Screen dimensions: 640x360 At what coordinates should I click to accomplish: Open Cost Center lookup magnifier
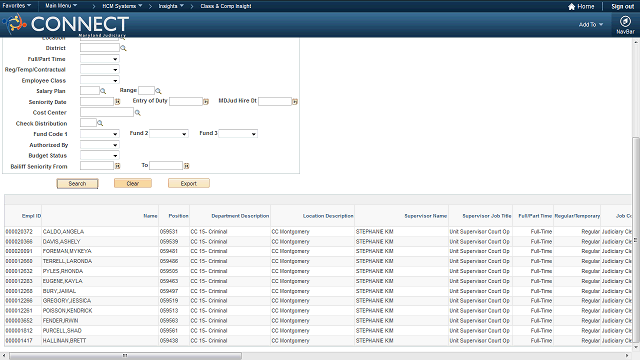138,113
